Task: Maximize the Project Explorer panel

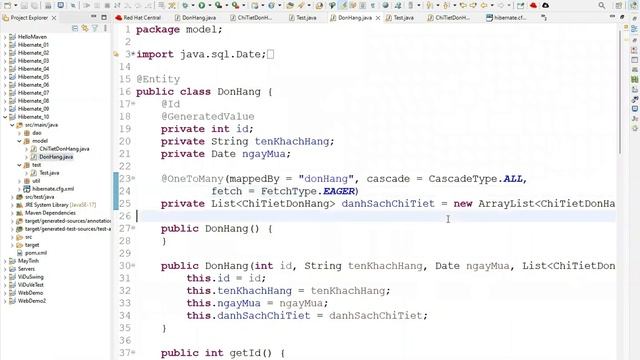Action: pos(104,17)
